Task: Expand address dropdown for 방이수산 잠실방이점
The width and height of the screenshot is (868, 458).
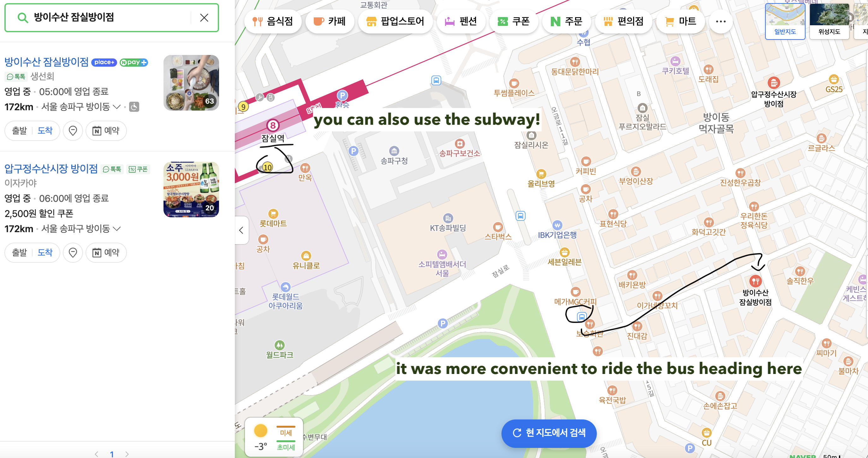Action: 117,107
